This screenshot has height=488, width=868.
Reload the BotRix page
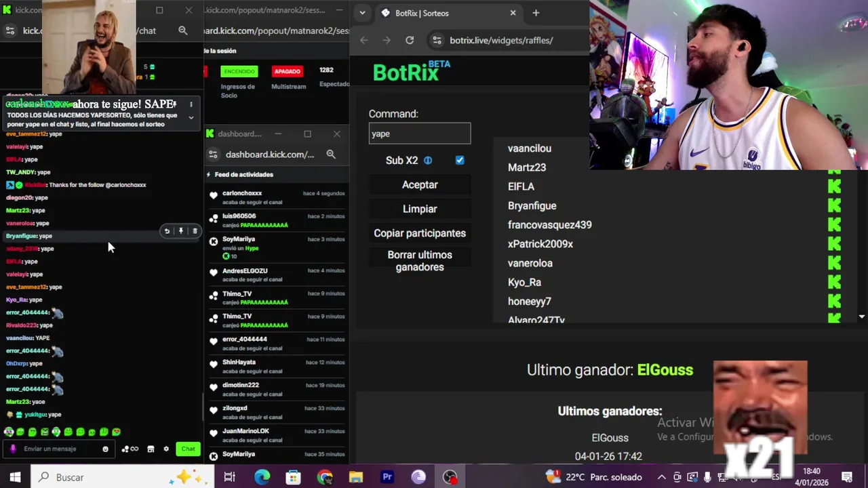pos(410,40)
